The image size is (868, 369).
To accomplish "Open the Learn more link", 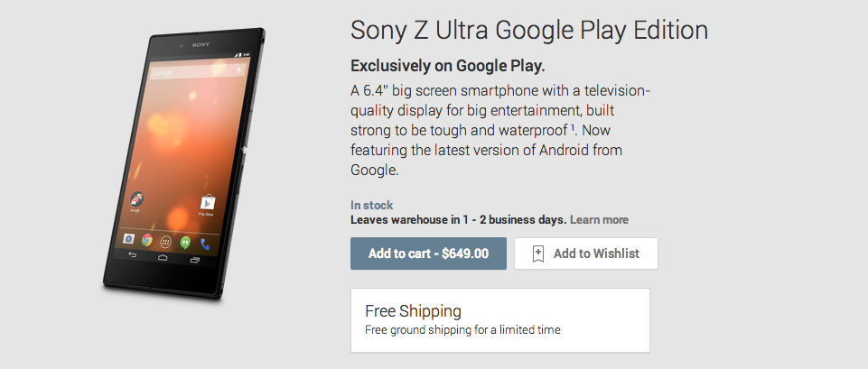I will (599, 220).
